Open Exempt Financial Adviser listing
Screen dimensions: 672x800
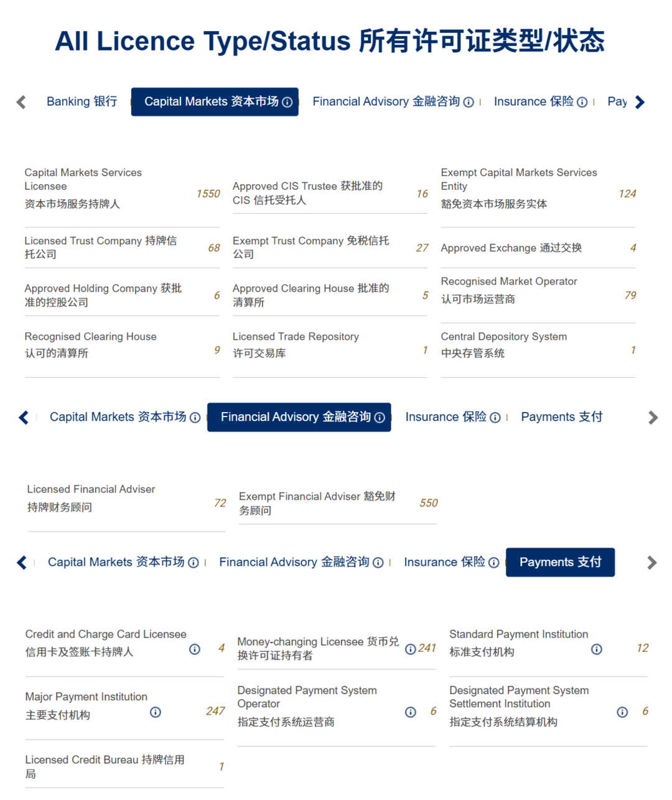[317, 503]
